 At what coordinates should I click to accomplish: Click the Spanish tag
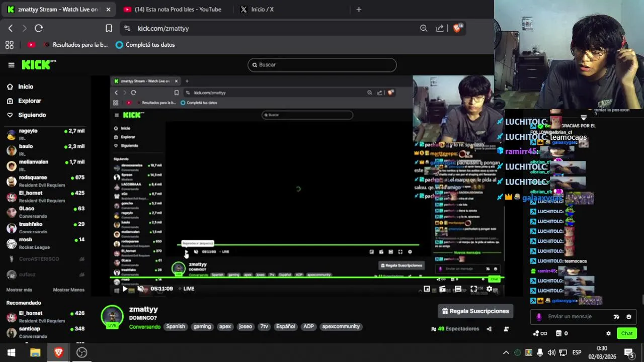tap(176, 326)
